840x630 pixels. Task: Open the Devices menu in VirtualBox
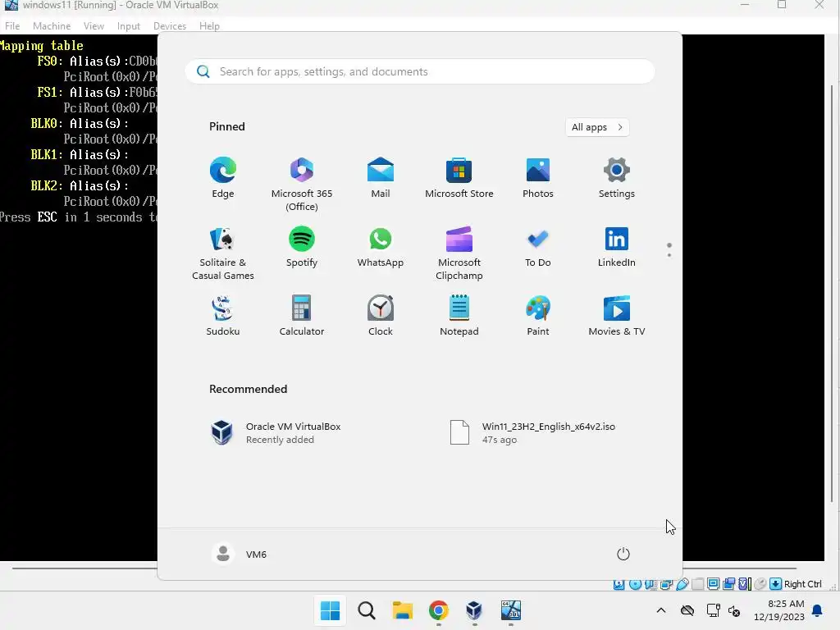point(170,25)
